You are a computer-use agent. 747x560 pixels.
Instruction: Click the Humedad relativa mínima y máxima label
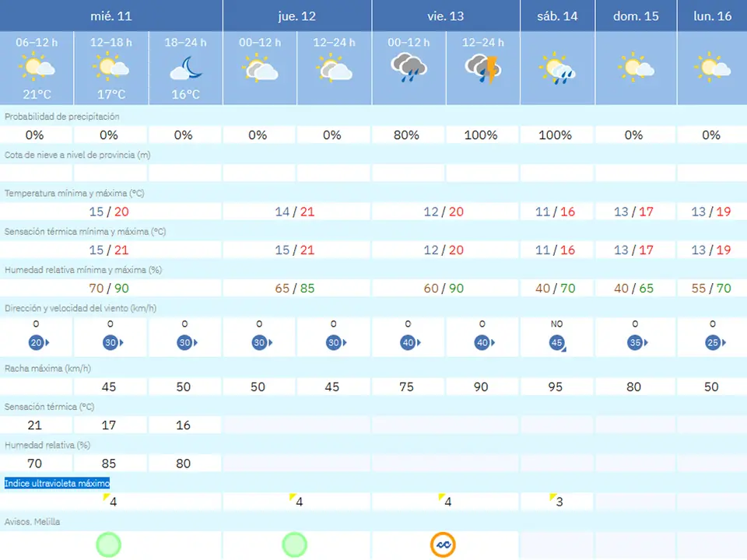pyautogui.click(x=83, y=270)
